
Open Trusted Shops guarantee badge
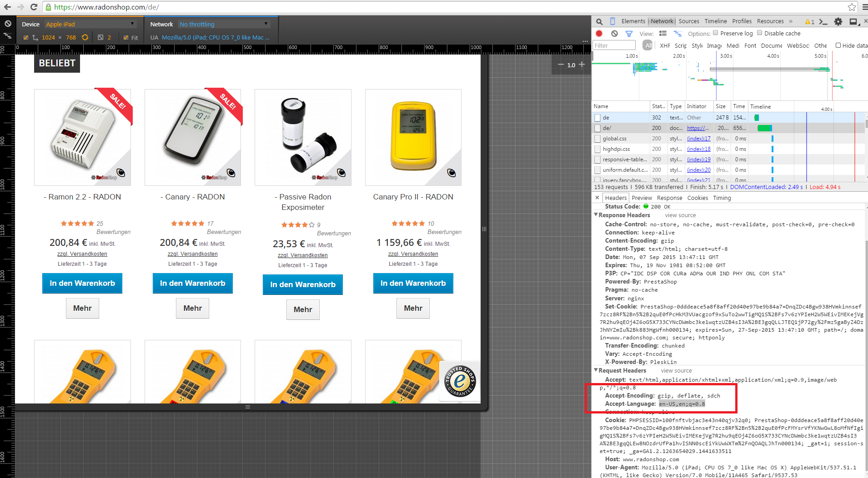pos(460,381)
